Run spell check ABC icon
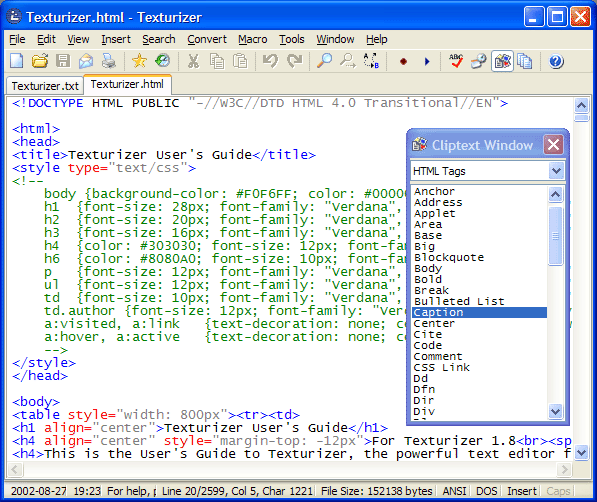The width and height of the screenshot is (597, 502). point(456,61)
